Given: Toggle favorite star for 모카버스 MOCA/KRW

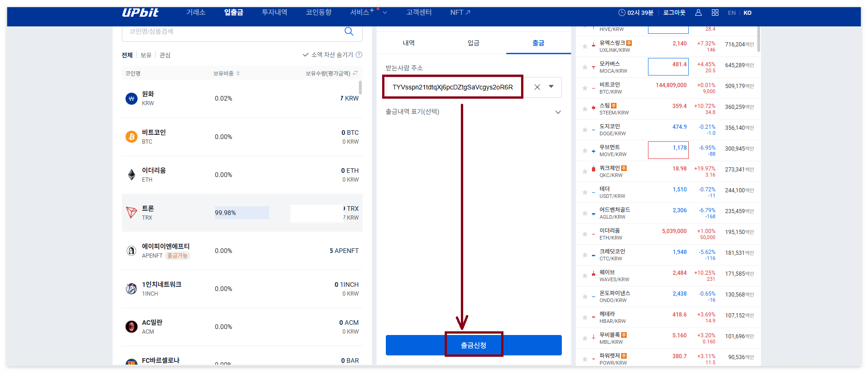Looking at the screenshot, I should click(585, 67).
